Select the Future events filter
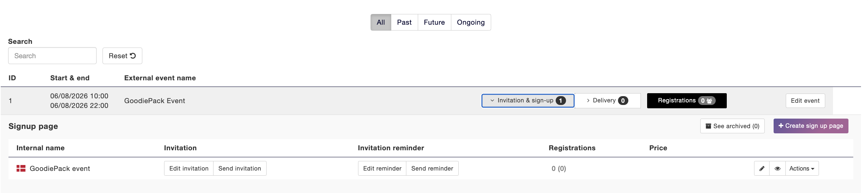Screen dimensions: 868x193 tap(434, 22)
